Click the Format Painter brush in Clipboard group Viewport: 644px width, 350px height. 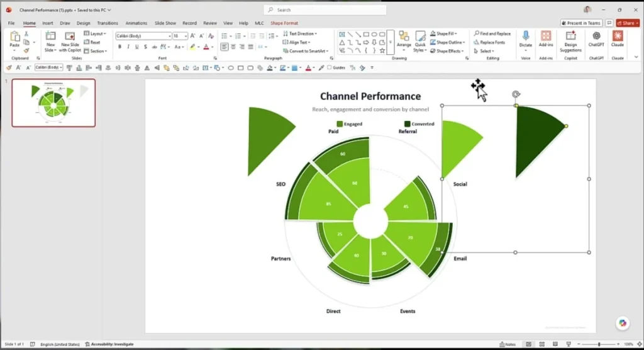26,50
